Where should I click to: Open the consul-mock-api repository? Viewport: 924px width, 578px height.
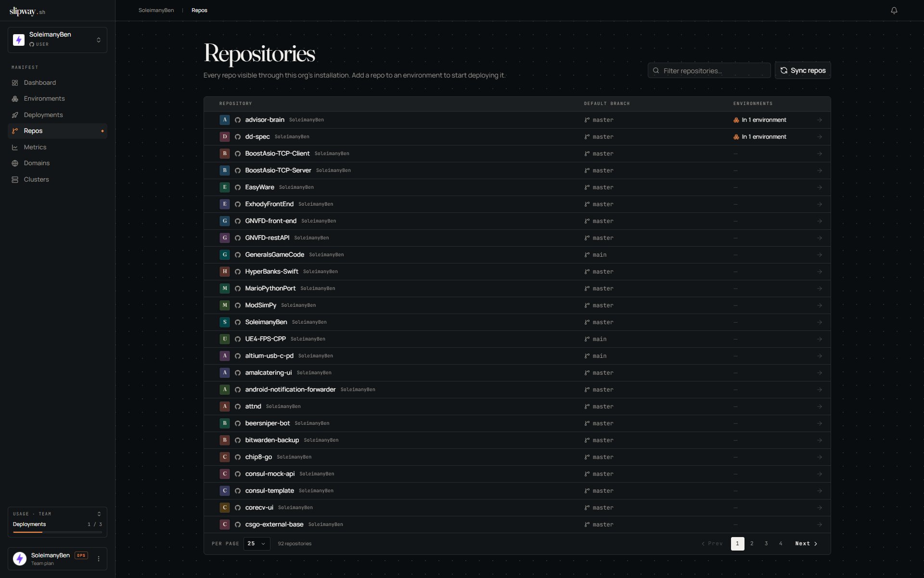269,474
